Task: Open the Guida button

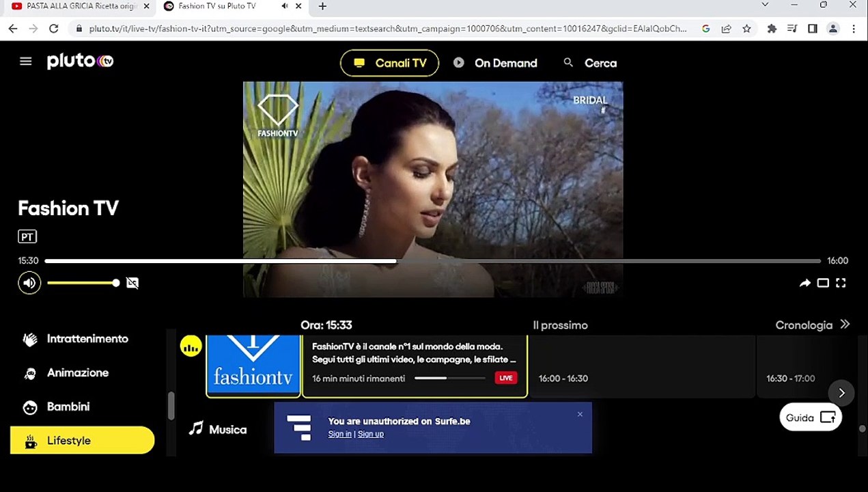Action: tap(811, 418)
